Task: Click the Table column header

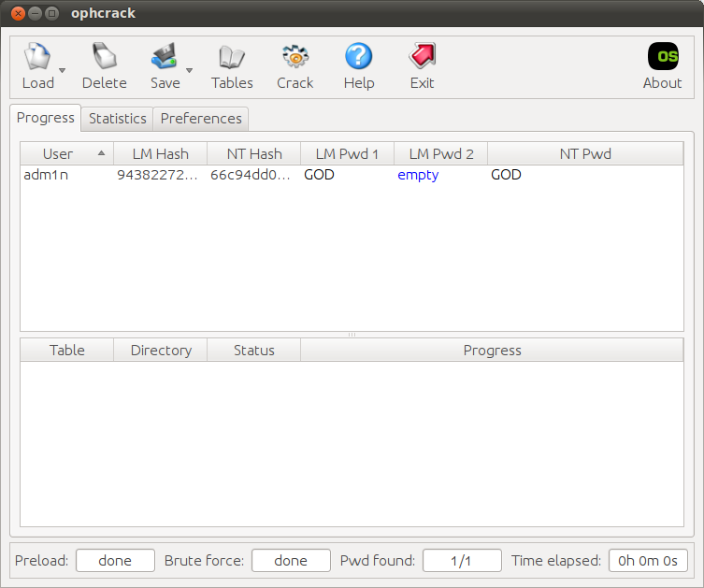Action: (67, 351)
